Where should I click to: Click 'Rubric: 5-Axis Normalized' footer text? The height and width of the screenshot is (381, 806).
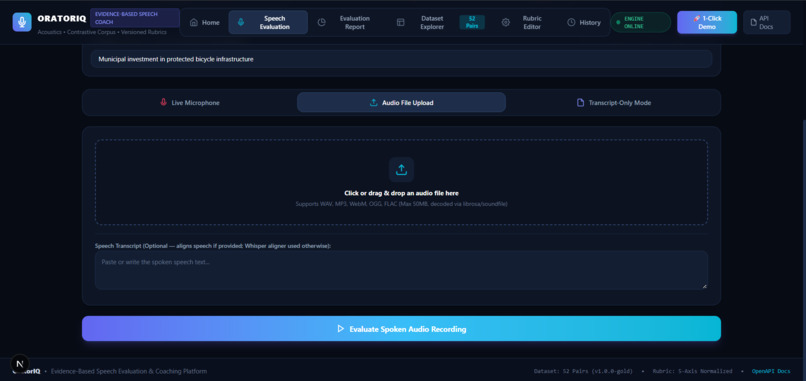693,371
